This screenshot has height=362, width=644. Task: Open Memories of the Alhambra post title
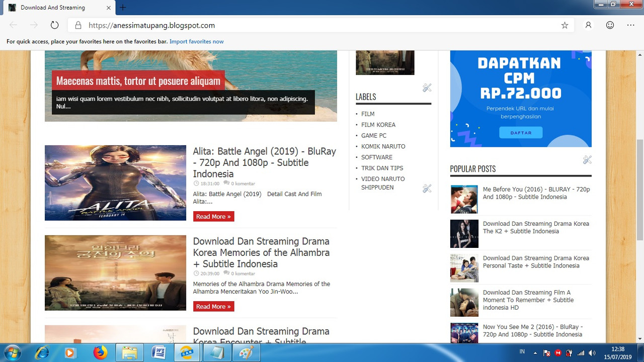(262, 252)
